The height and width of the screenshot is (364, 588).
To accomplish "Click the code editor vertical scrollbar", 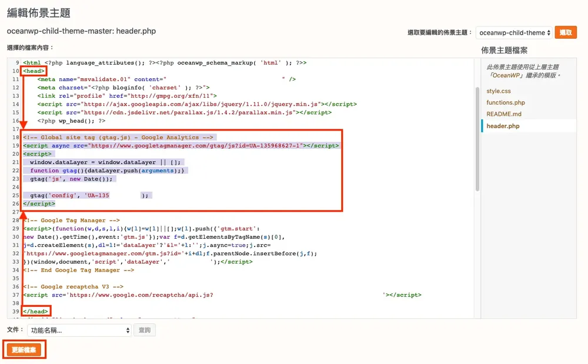I will point(477,139).
